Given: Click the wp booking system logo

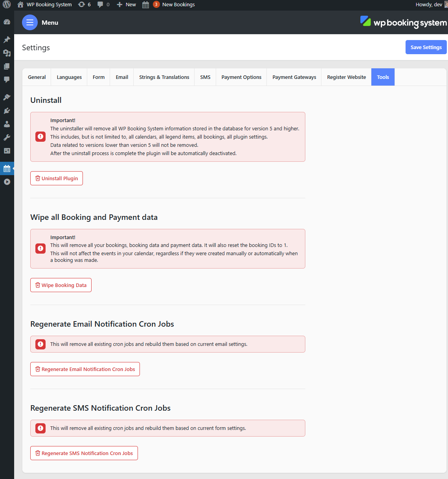Looking at the screenshot, I should click(x=404, y=22).
